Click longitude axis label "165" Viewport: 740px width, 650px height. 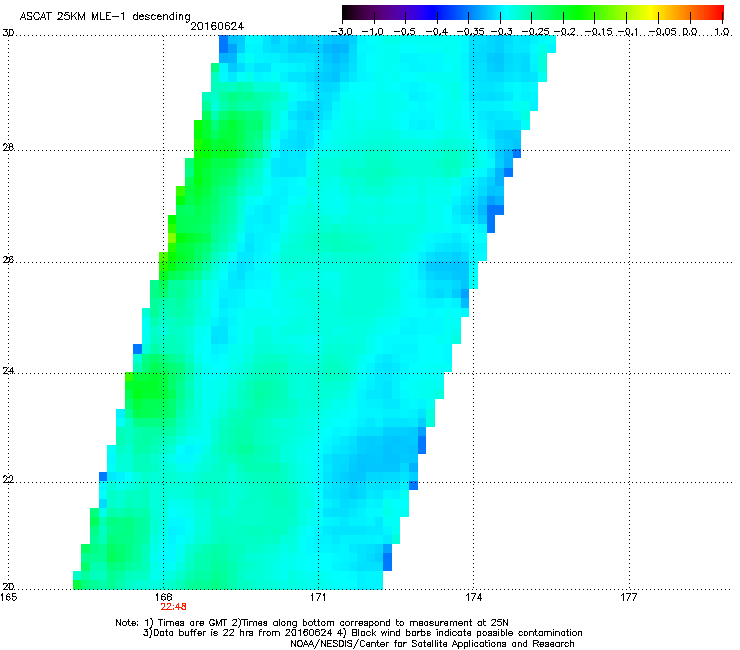[x=9, y=598]
